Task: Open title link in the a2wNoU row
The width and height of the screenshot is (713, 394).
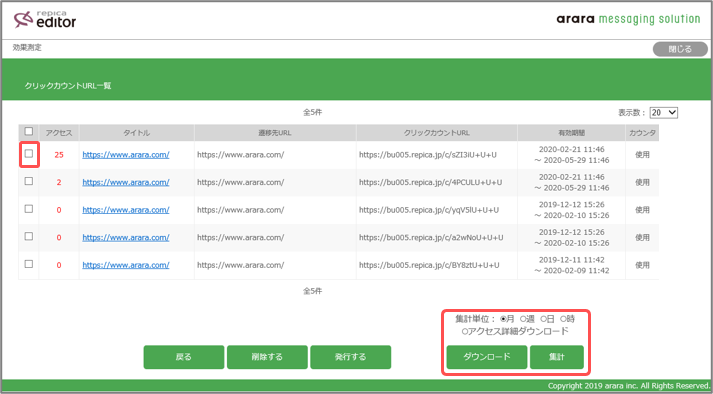Action: [x=126, y=237]
